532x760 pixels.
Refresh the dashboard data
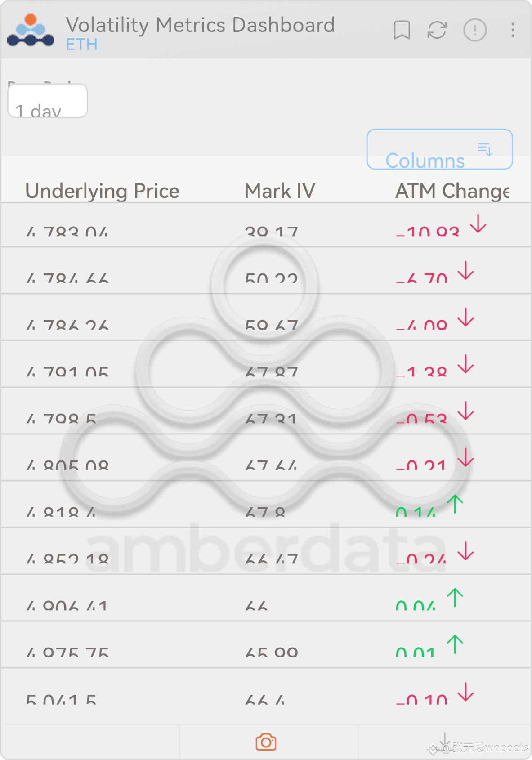tap(437, 30)
